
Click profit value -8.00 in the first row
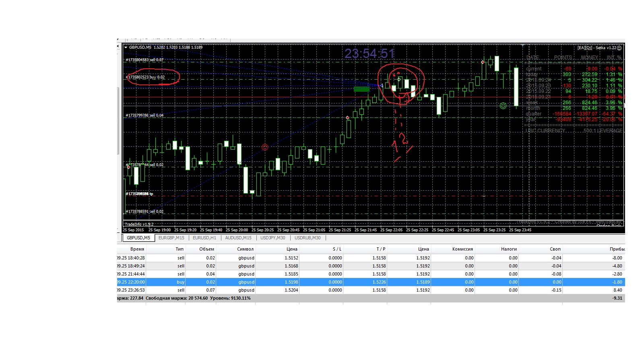coord(617,258)
